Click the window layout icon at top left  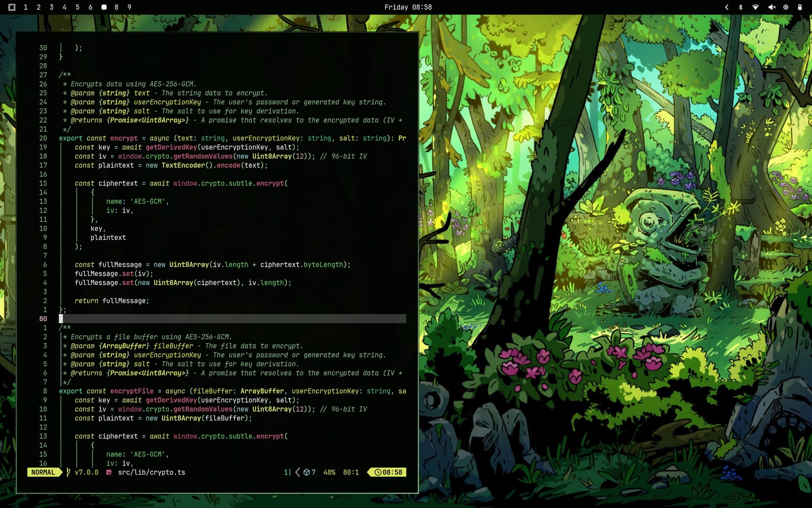click(11, 7)
